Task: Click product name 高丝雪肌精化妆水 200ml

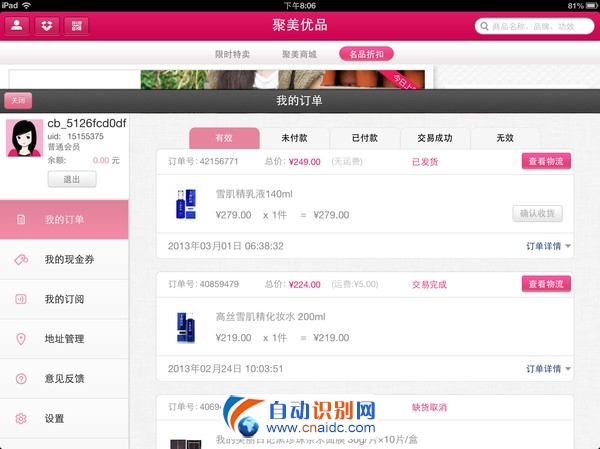Action: coord(271,317)
